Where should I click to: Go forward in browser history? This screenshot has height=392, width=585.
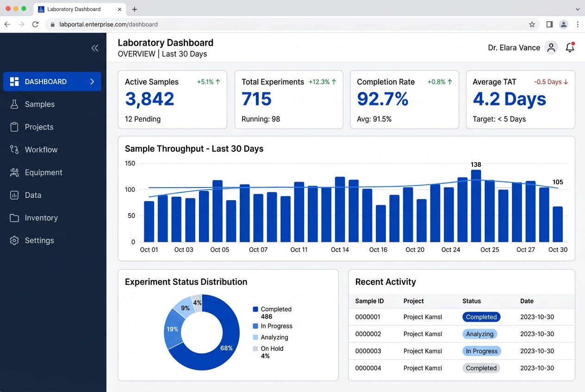[x=21, y=24]
